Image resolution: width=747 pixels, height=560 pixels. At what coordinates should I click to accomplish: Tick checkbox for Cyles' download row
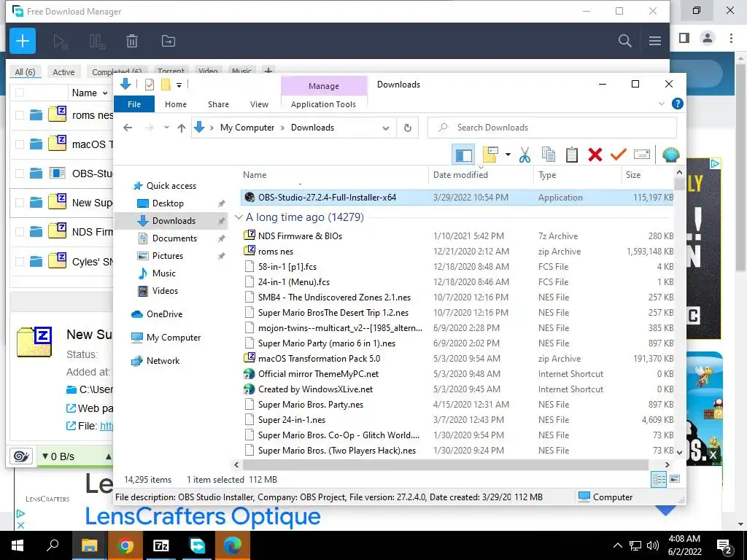point(20,261)
